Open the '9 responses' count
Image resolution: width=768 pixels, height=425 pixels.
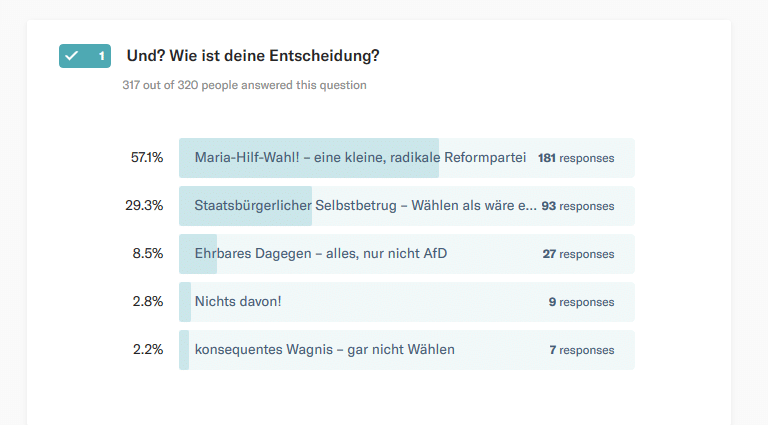coord(581,302)
